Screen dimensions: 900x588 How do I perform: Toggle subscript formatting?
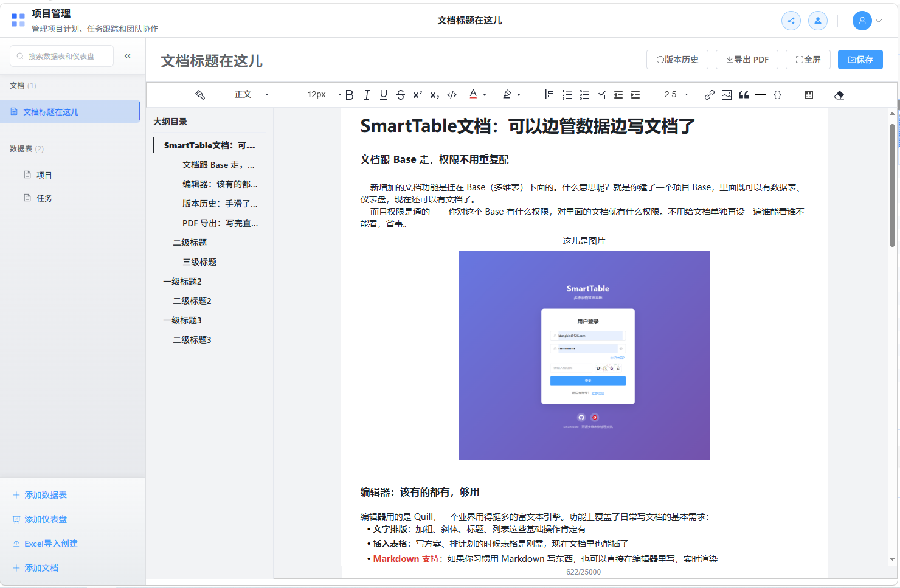coord(435,95)
